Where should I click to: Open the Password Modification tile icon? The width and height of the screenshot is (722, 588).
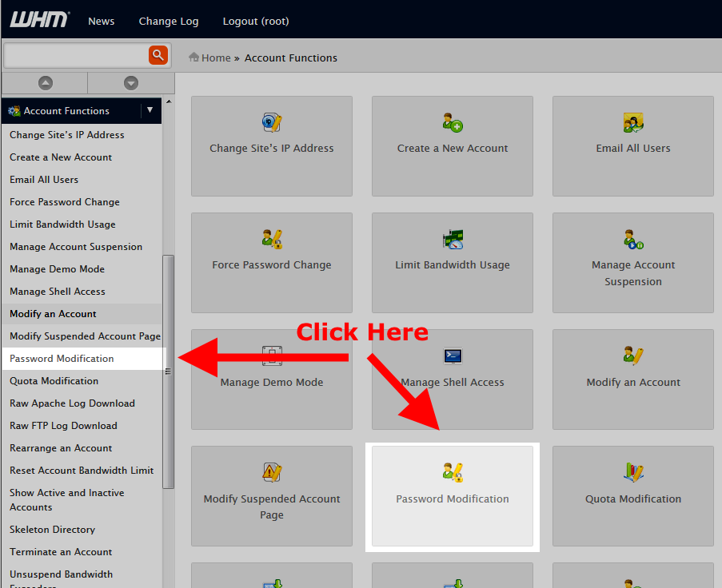(453, 472)
